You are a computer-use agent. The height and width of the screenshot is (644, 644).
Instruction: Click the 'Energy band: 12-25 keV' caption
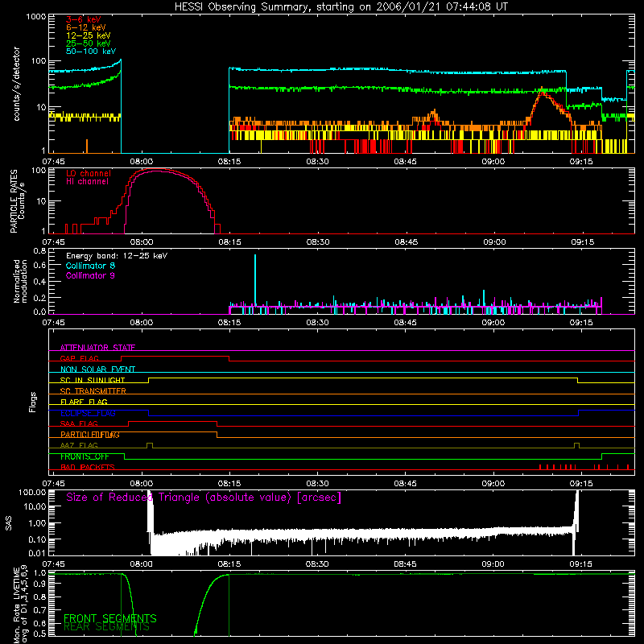tap(117, 256)
